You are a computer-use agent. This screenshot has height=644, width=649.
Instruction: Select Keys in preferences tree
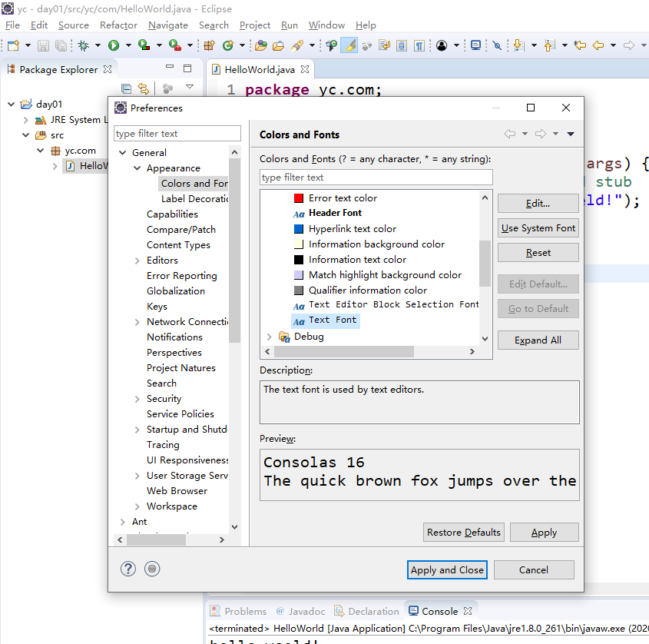coord(157,307)
